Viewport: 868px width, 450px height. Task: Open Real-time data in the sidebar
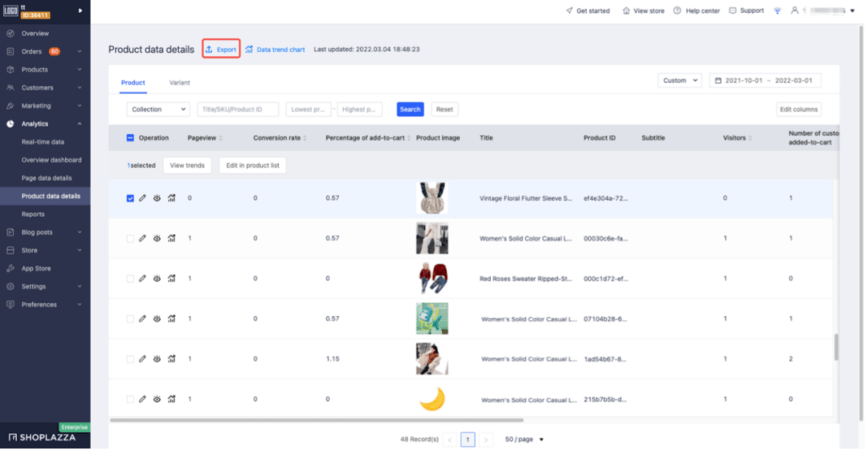point(43,141)
